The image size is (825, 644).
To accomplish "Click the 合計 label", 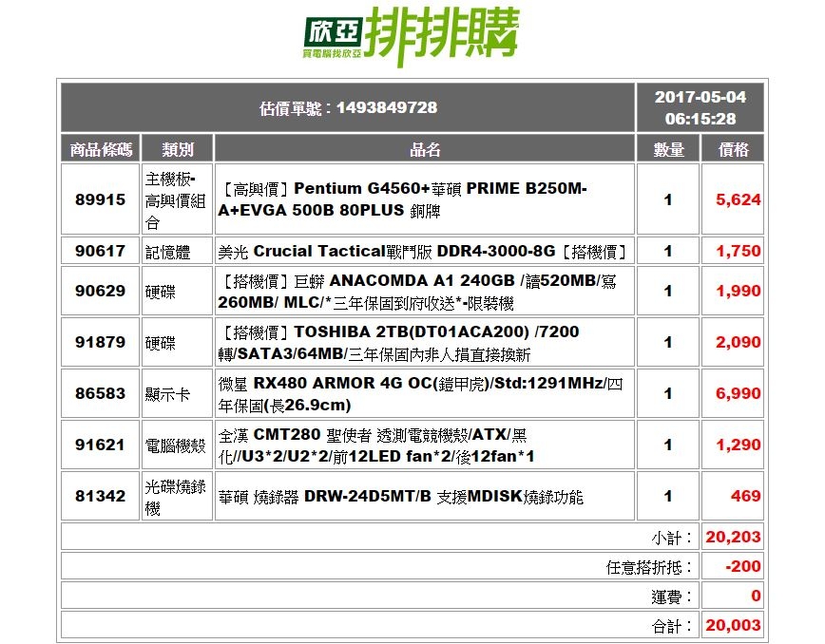I will 673,626.
